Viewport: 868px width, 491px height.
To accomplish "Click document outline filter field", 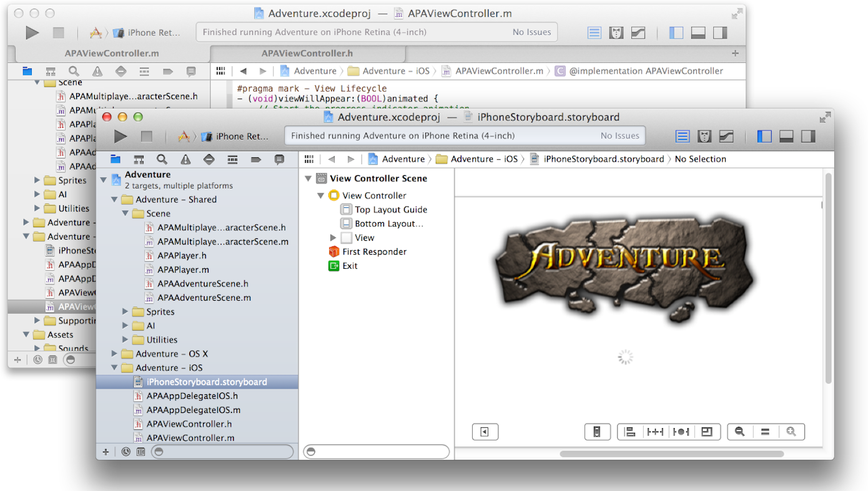I will click(x=377, y=452).
